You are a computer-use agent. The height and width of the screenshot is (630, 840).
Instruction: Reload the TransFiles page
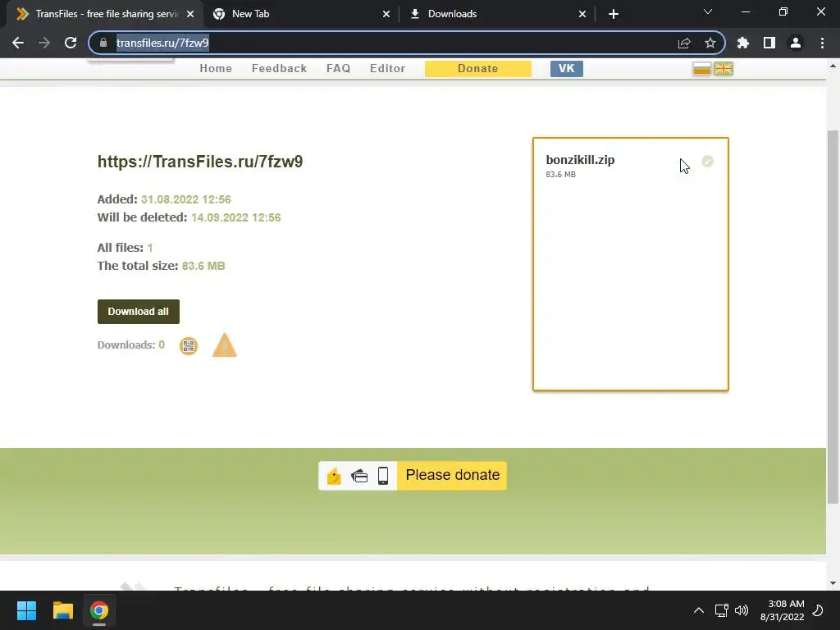pyautogui.click(x=71, y=43)
